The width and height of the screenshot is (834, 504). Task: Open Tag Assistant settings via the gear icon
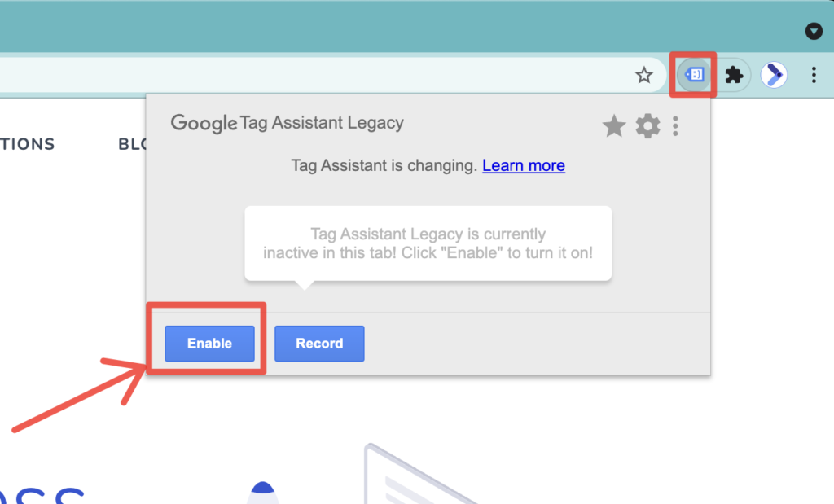point(647,126)
